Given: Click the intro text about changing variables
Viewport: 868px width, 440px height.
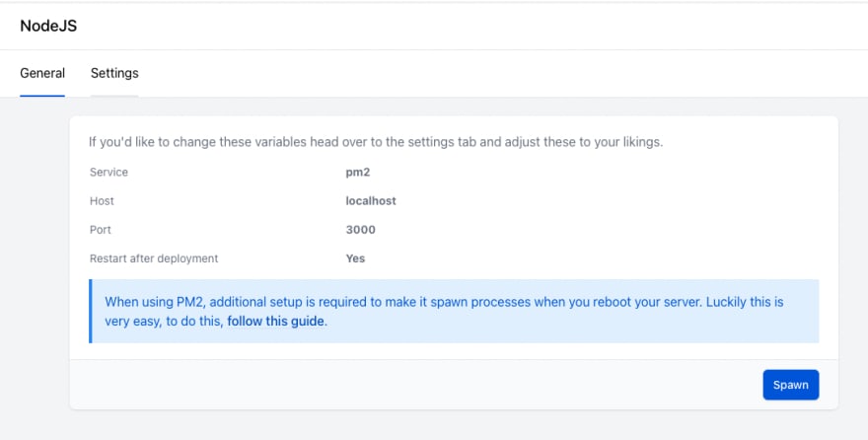Looking at the screenshot, I should [376, 142].
